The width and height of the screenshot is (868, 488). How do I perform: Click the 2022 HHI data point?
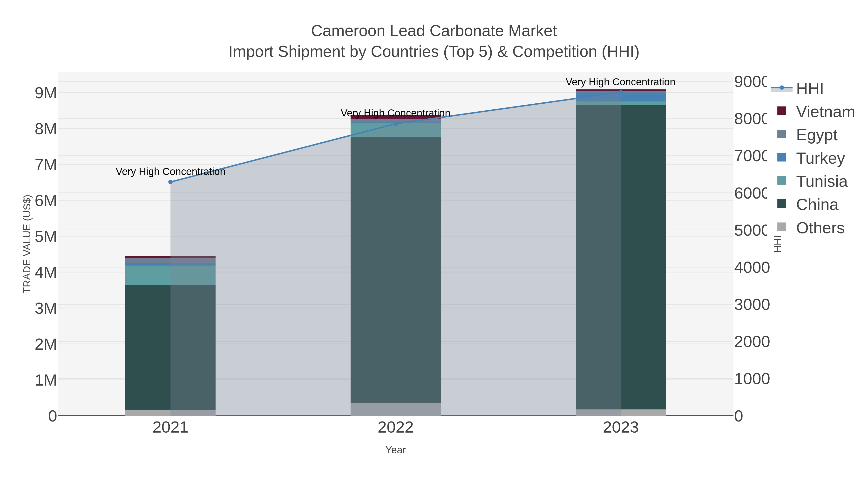coord(396,124)
